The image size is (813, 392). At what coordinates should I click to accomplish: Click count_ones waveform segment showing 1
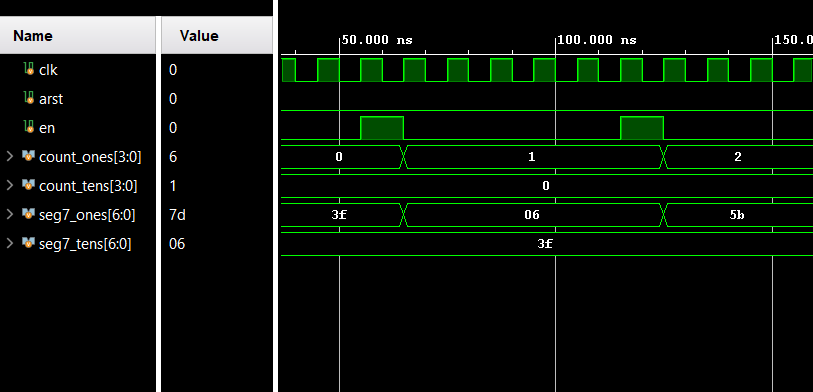tap(533, 157)
